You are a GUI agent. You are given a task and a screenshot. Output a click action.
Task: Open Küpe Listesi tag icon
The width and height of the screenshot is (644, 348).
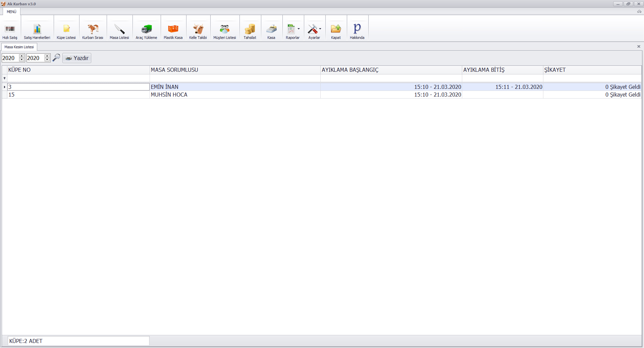(x=66, y=29)
